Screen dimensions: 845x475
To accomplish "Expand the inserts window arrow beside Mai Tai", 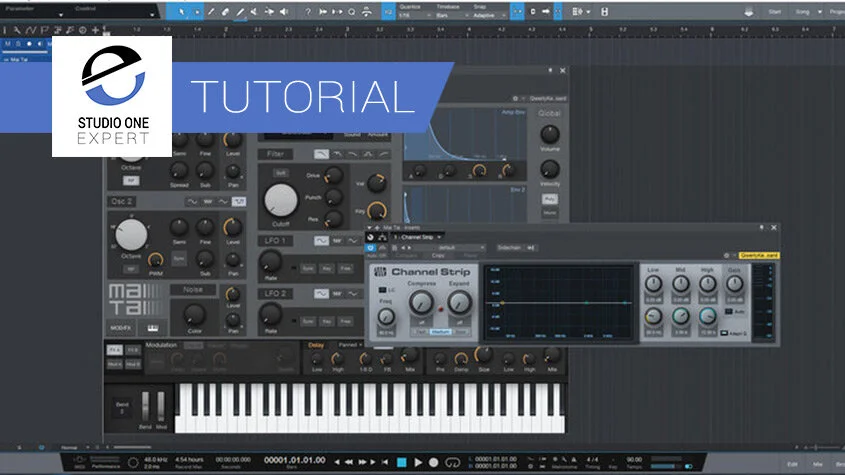I will [369, 228].
